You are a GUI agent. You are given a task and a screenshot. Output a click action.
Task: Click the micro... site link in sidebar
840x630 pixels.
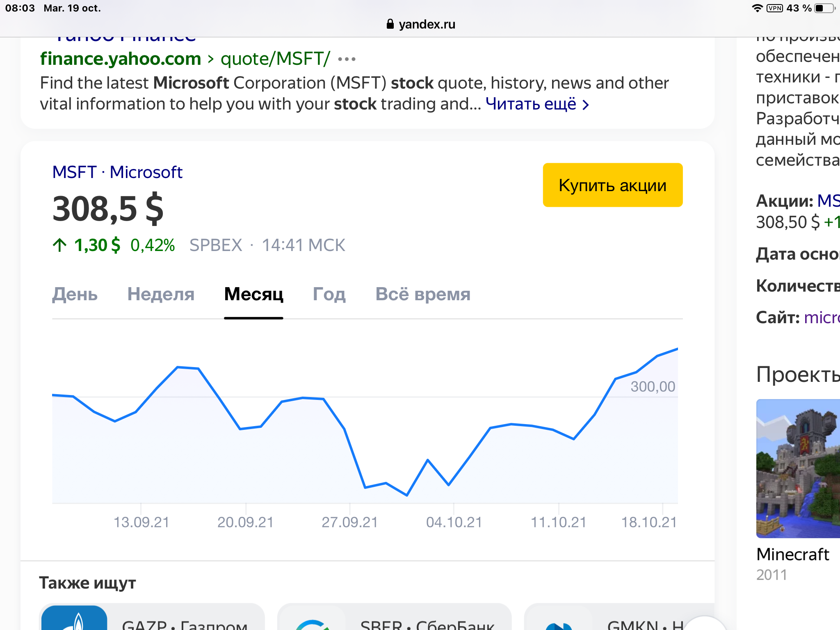[x=822, y=317]
